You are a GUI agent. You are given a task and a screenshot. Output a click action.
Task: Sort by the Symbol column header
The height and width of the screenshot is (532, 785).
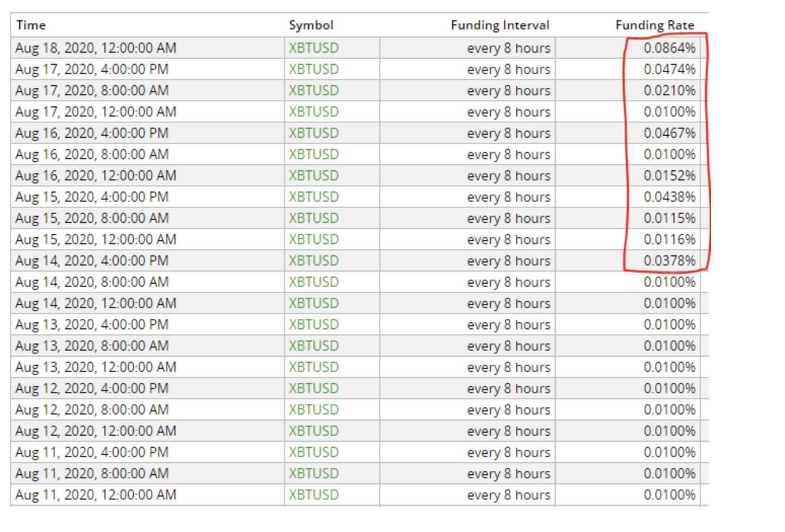coord(311,25)
